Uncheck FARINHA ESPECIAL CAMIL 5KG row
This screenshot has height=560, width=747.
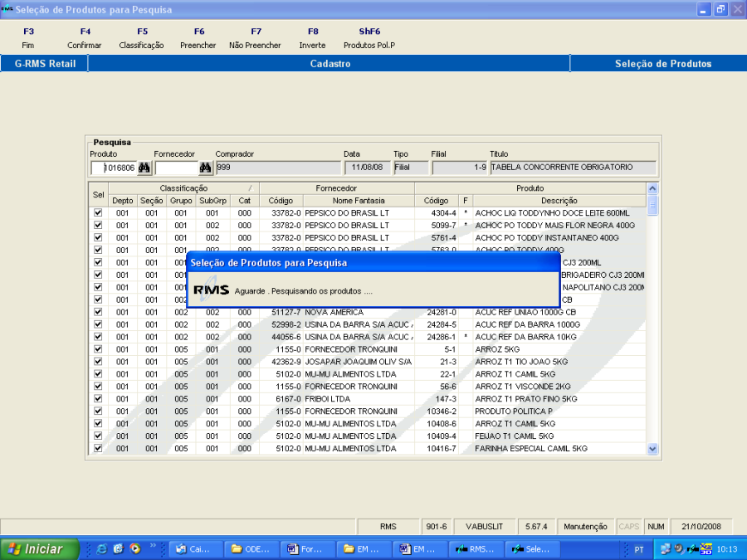click(98, 448)
